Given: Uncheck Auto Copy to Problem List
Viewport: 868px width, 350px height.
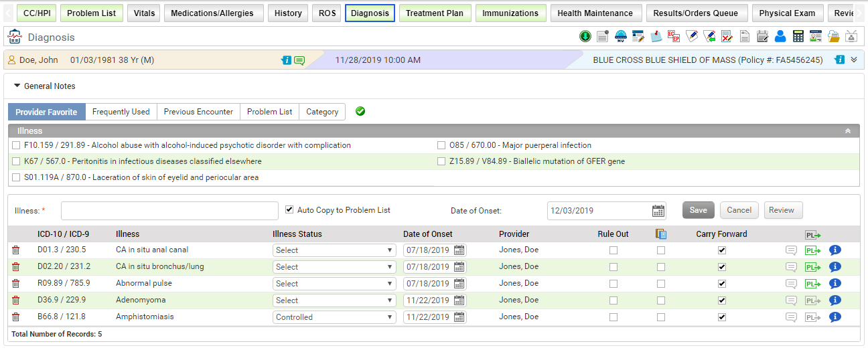Looking at the screenshot, I should 289,209.
